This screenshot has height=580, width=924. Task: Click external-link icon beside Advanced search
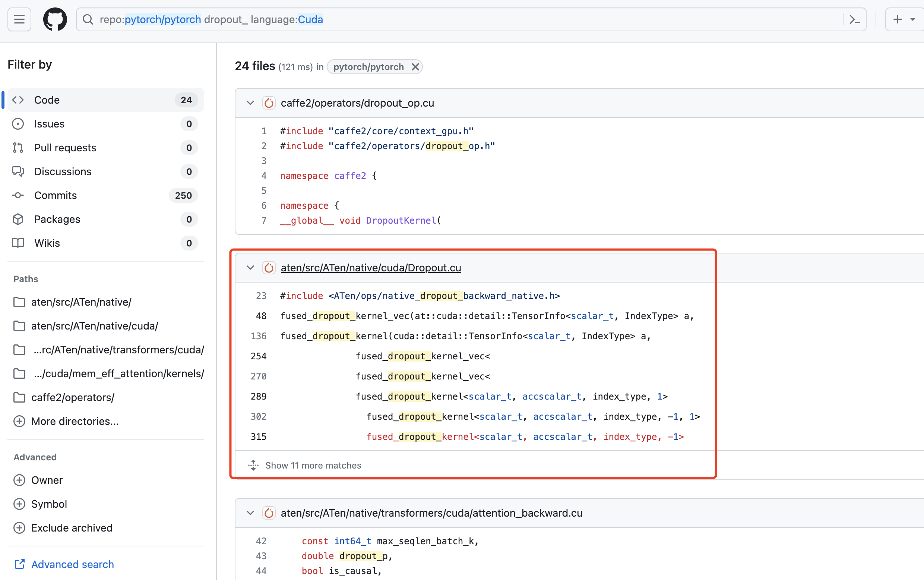coord(19,564)
